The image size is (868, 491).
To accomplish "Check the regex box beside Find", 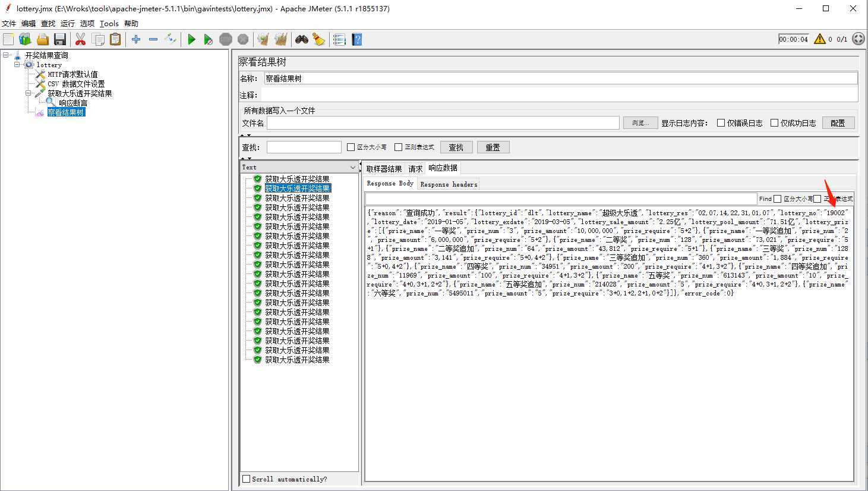I will [x=817, y=199].
